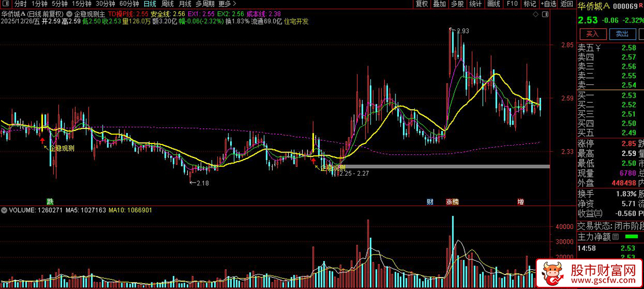The image size is (644, 289).
Task: Select the 月线 monthly chart tab
Action: coord(185,4)
